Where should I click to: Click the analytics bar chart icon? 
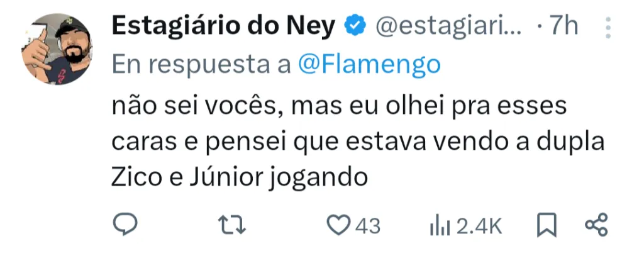437,225
